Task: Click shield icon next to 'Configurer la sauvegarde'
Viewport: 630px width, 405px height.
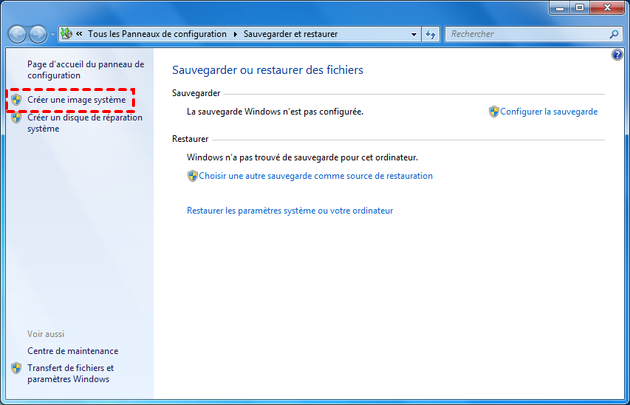Action: (493, 112)
